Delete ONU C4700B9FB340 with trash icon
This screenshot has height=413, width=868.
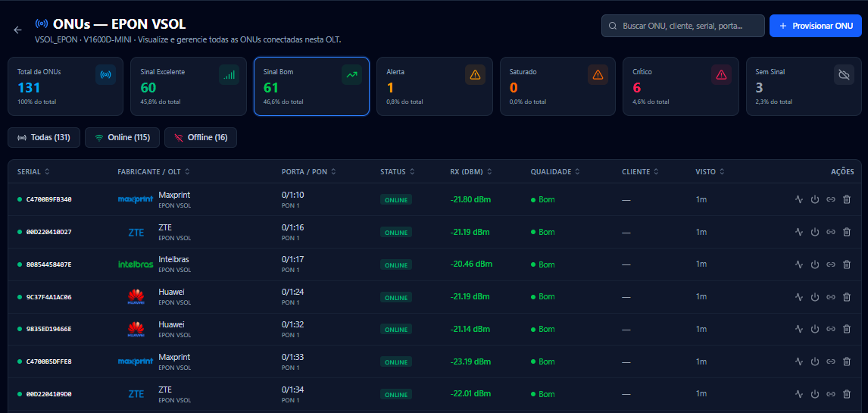tap(846, 199)
